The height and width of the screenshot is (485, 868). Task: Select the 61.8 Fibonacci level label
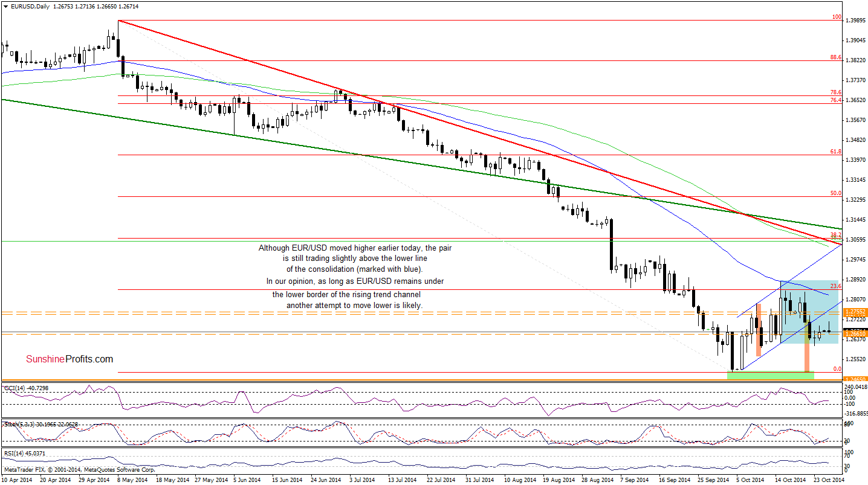(x=836, y=152)
